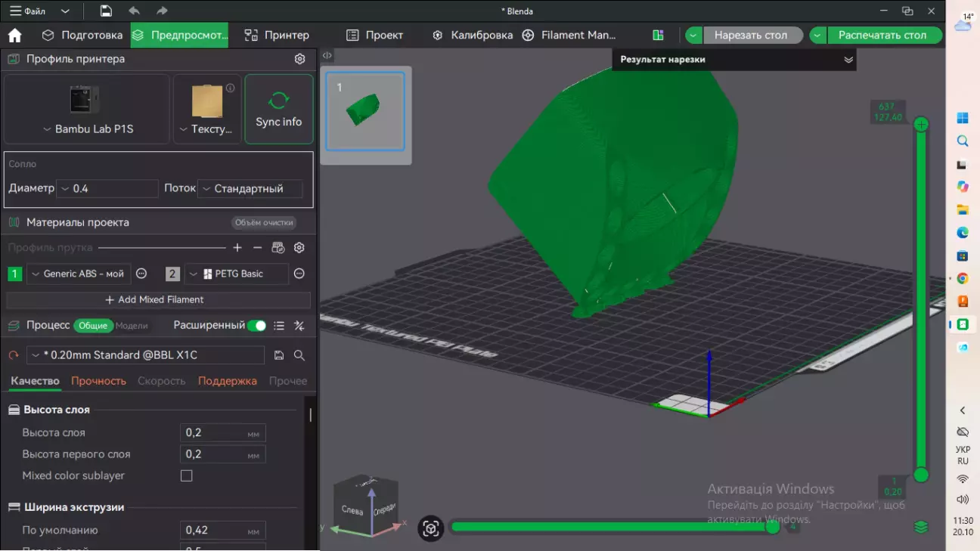Save the process preset using its disk icon
980x551 pixels.
click(x=279, y=355)
